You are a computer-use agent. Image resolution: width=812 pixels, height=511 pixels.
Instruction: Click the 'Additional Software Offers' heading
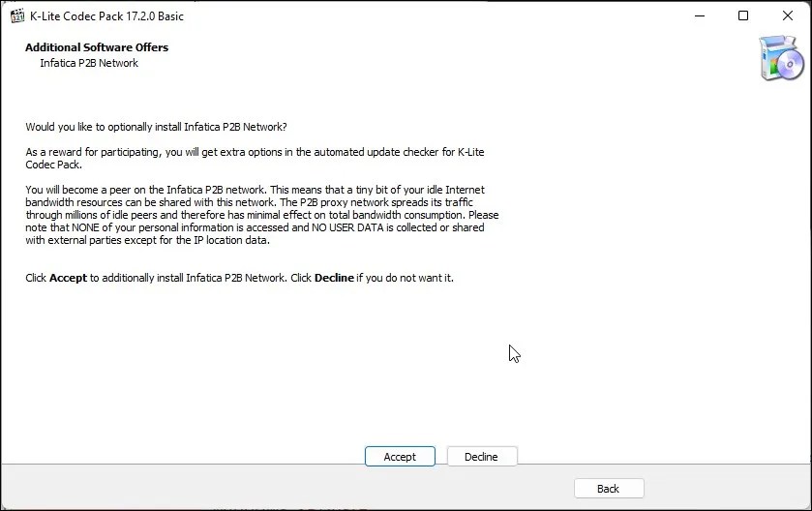click(x=97, y=47)
